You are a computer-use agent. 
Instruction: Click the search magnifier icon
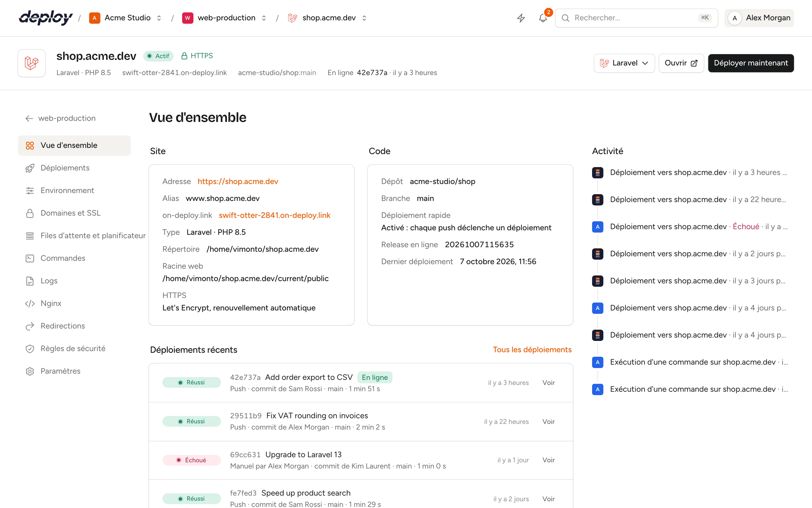[x=565, y=18]
